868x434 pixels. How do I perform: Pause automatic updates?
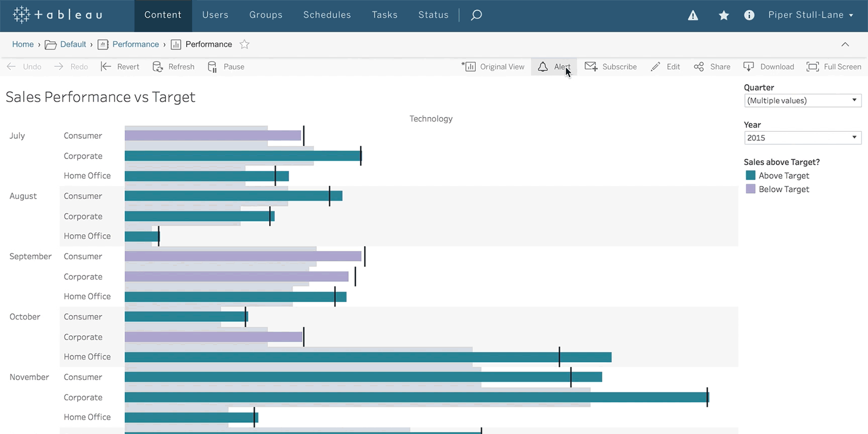click(226, 67)
